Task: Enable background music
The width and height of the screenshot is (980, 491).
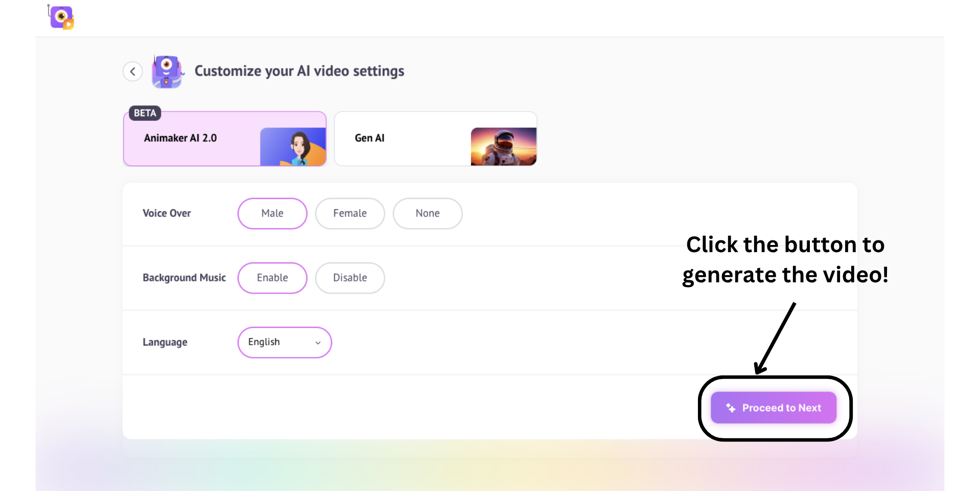Action: (272, 278)
